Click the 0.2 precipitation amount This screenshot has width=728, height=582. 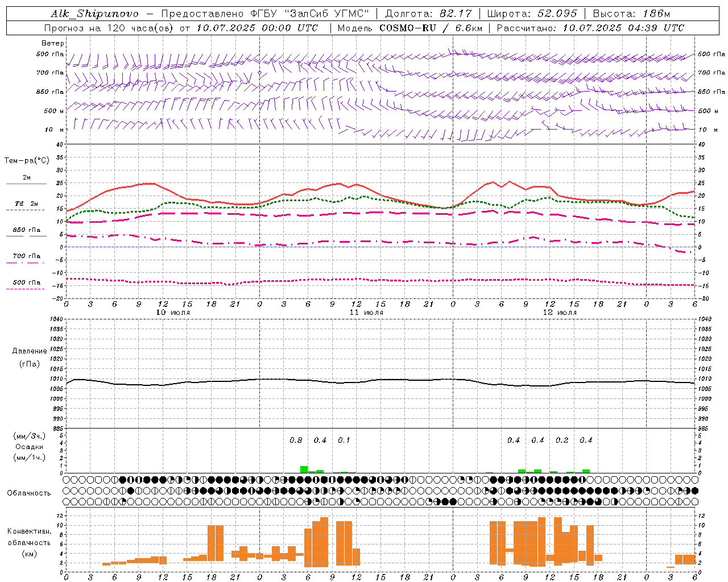(x=562, y=440)
